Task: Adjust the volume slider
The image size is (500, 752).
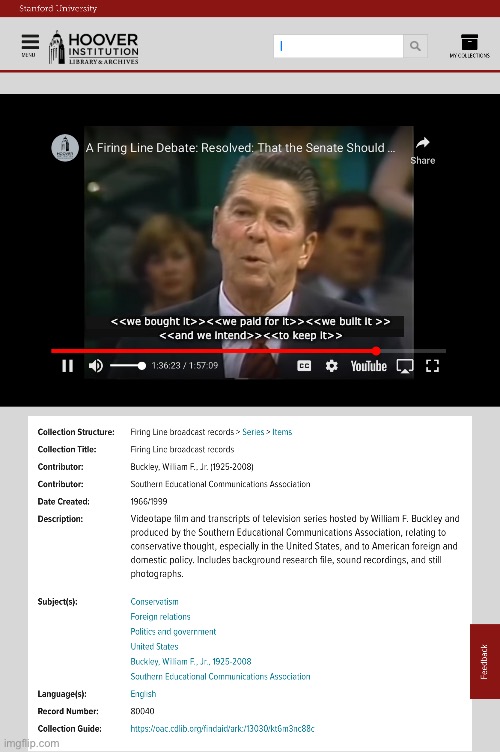Action: (128, 366)
